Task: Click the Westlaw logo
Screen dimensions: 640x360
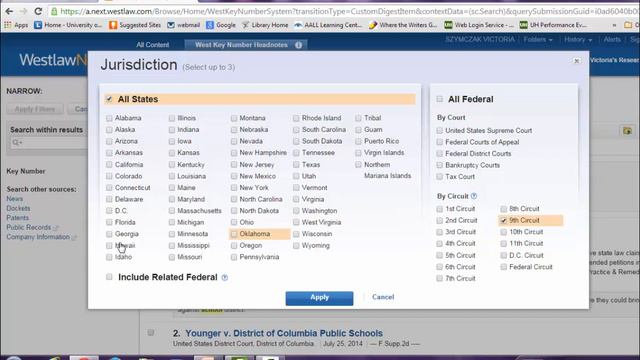Action: click(53, 60)
